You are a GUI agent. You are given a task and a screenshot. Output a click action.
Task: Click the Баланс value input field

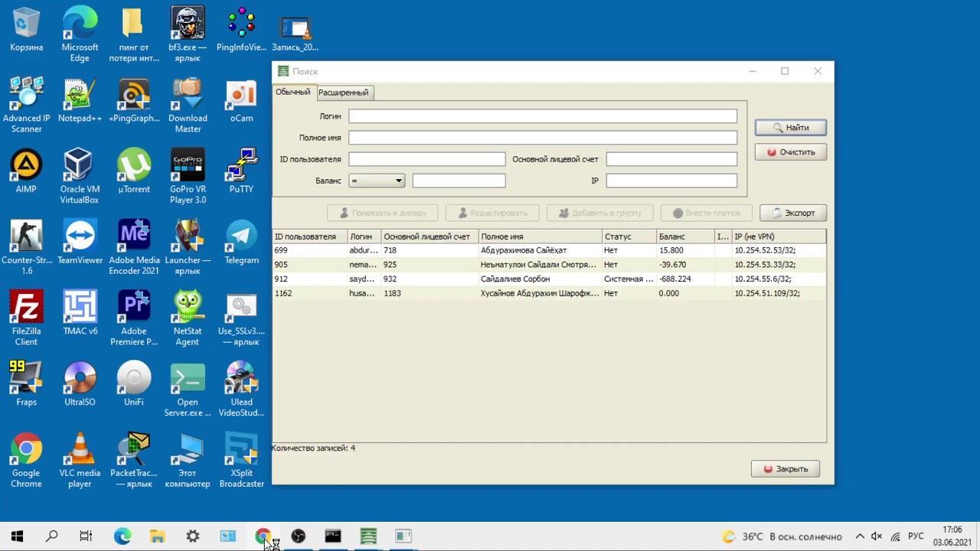click(x=459, y=181)
